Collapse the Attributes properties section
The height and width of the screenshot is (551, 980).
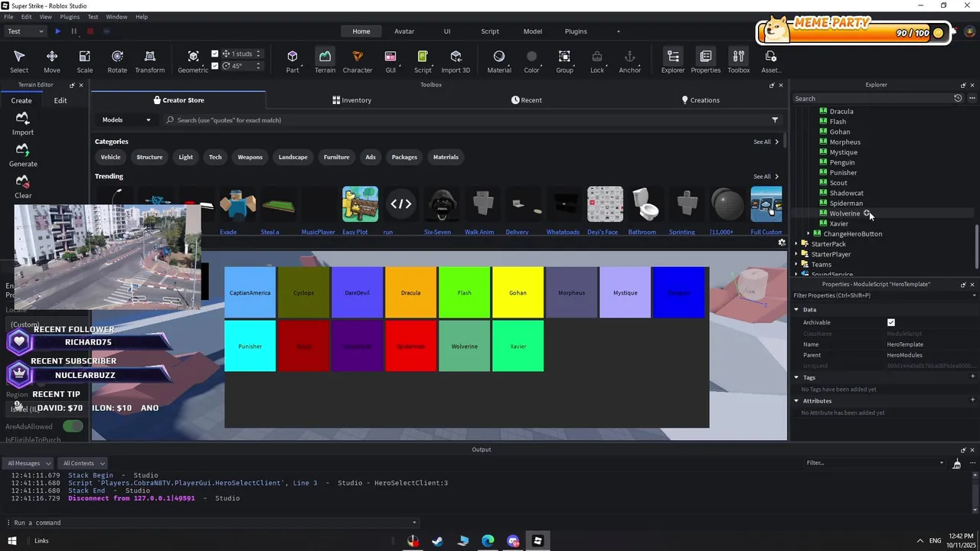click(x=796, y=401)
